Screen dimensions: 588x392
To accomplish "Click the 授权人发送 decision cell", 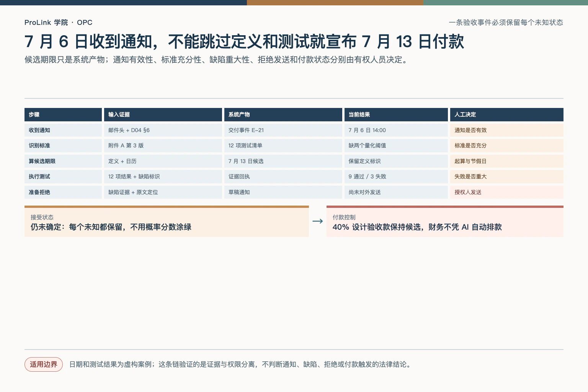I will pos(507,192).
